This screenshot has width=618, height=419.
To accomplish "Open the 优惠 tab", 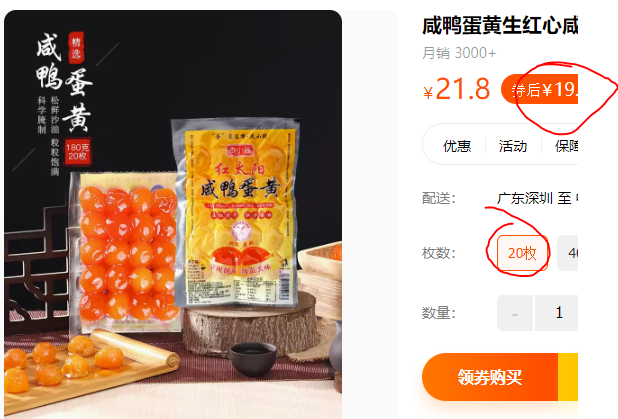I will [457, 146].
